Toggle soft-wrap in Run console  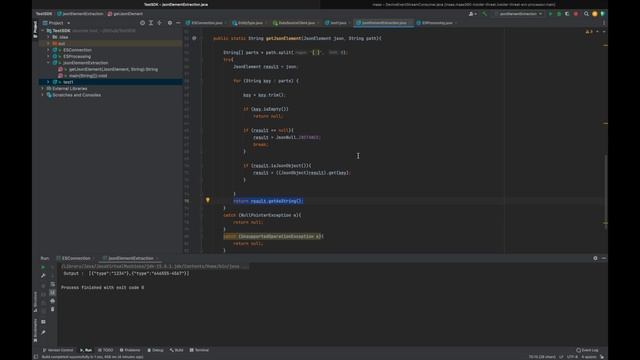pyautogui.click(x=53, y=284)
